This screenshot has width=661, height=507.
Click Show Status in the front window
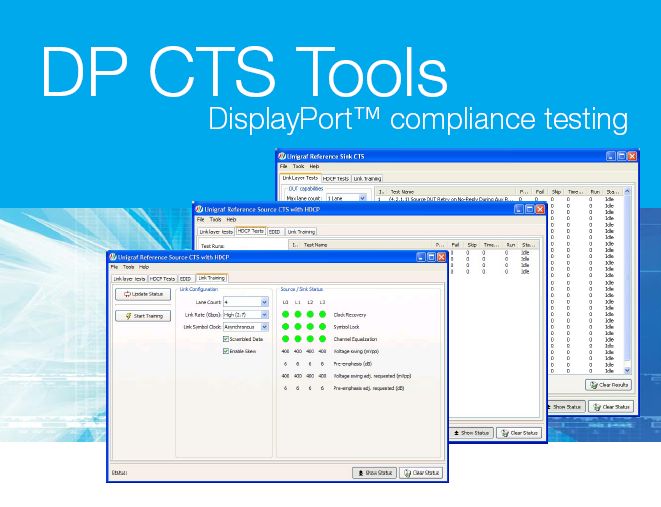pos(374,473)
